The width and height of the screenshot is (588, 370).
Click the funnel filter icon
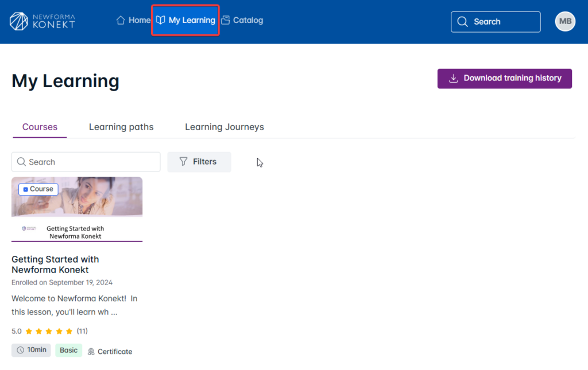pyautogui.click(x=183, y=161)
